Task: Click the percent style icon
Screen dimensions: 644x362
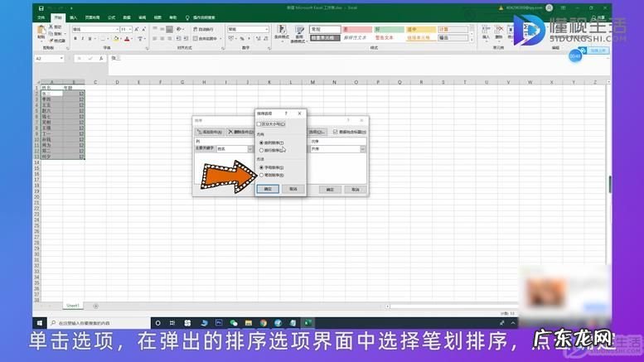Action: [242, 39]
